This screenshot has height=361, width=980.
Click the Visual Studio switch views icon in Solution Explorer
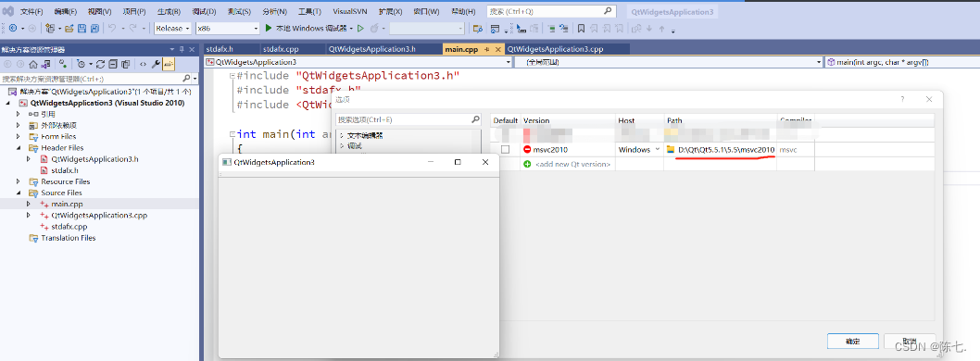(46, 64)
